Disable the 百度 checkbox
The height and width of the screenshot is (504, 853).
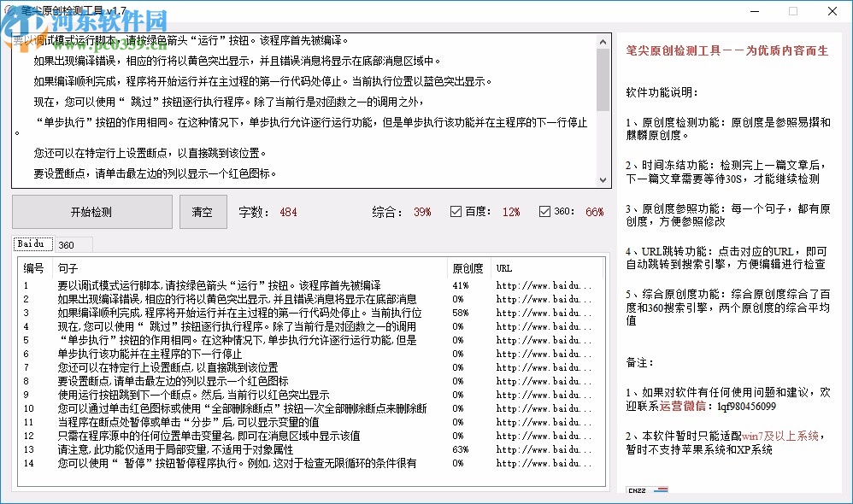pos(456,212)
